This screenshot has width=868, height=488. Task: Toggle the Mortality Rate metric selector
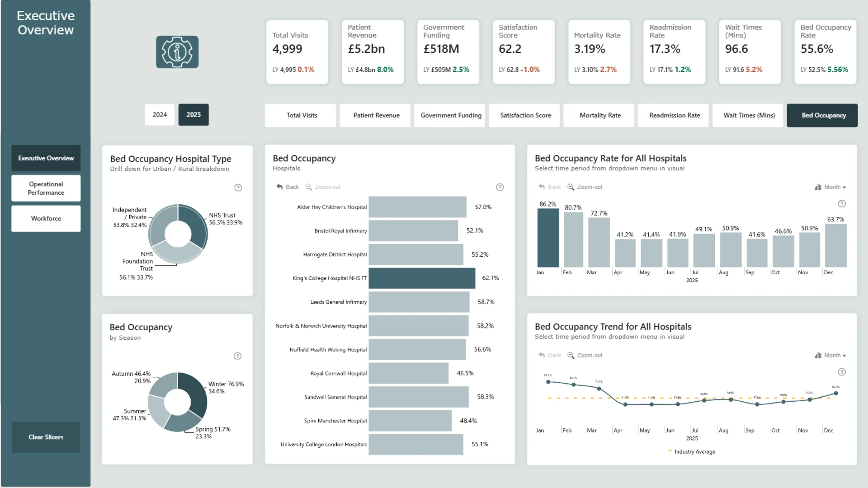(x=600, y=115)
